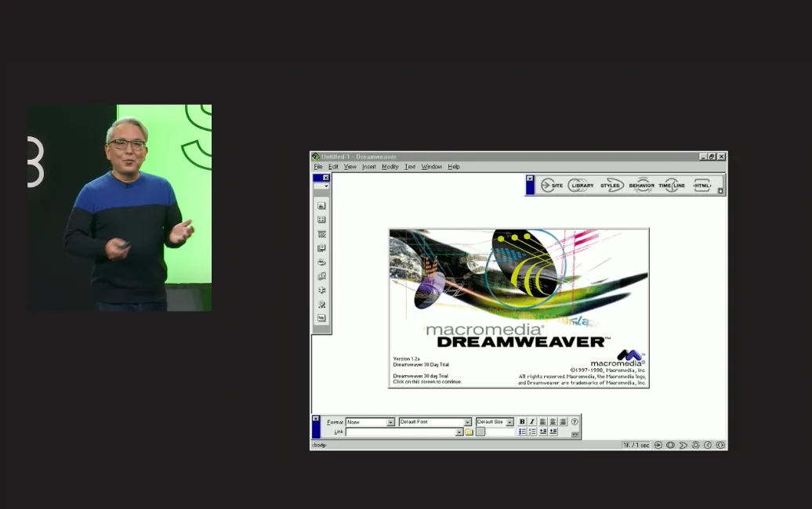Toggle launcher orientation corner icon
The image size is (812, 509).
(720, 191)
